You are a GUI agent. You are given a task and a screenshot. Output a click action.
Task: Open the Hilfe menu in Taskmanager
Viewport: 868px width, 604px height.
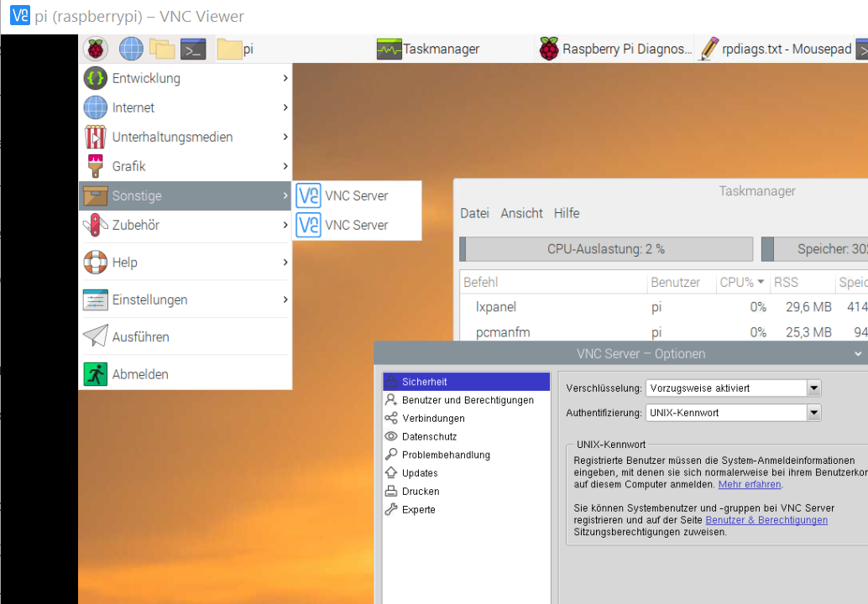[x=567, y=213]
